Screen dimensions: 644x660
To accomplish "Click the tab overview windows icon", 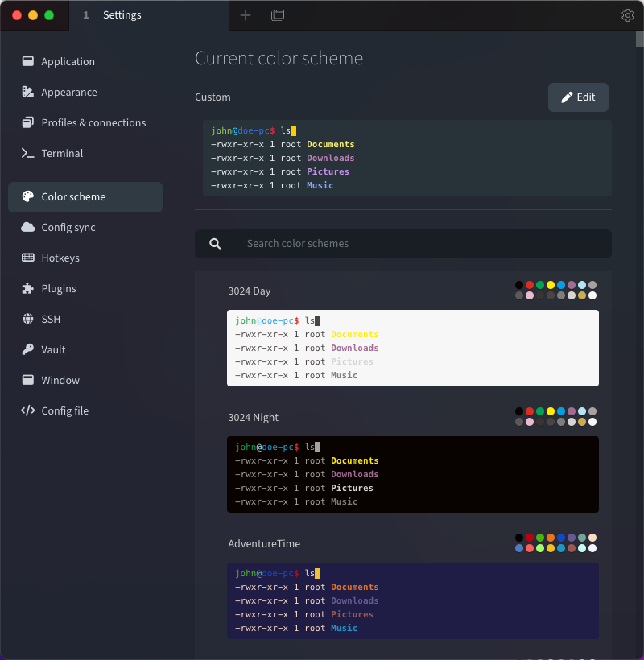I will pos(278,15).
